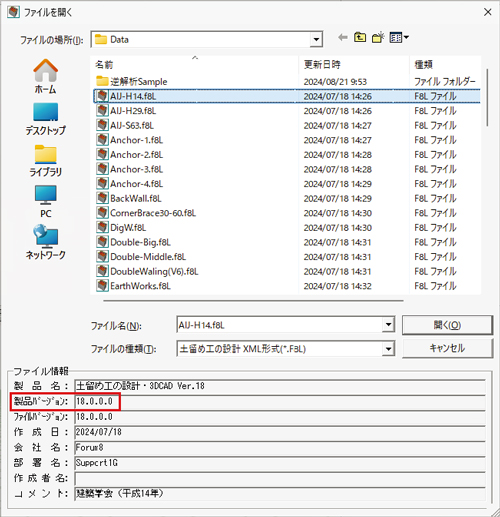Expand the ファイル名 dropdown arrow
The height and width of the screenshot is (517, 500).
point(388,325)
